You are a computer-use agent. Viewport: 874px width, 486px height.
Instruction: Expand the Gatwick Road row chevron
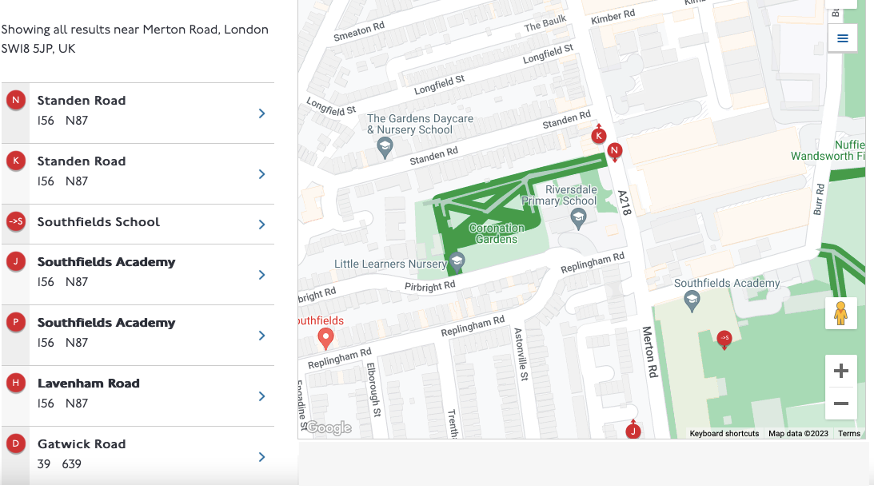(x=262, y=457)
